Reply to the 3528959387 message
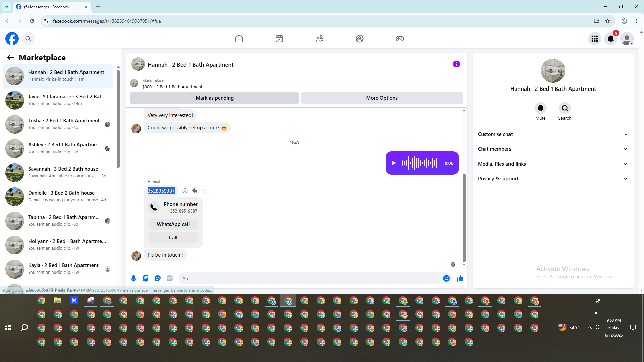Viewport: 644px width, 362px height. pos(195,191)
